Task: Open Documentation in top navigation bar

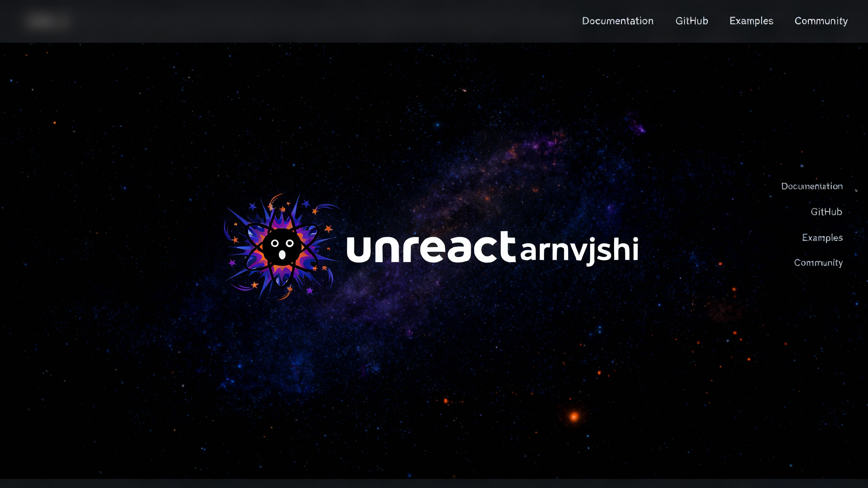Action: pos(617,21)
